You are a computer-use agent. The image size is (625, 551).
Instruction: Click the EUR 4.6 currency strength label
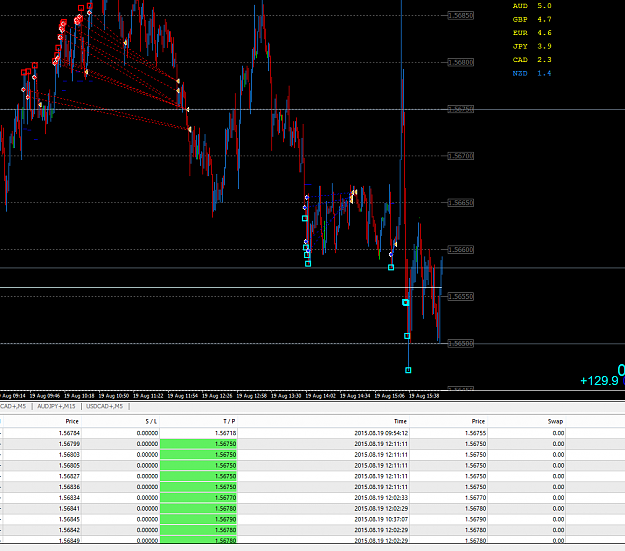[532, 33]
